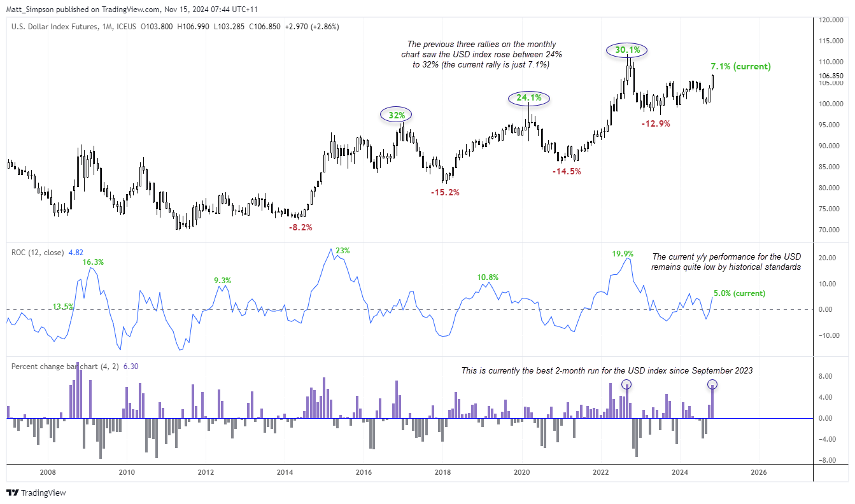Click the ROC (12, close) indicator legend
Image resolution: width=855 pixels, height=504 pixels.
pos(38,253)
